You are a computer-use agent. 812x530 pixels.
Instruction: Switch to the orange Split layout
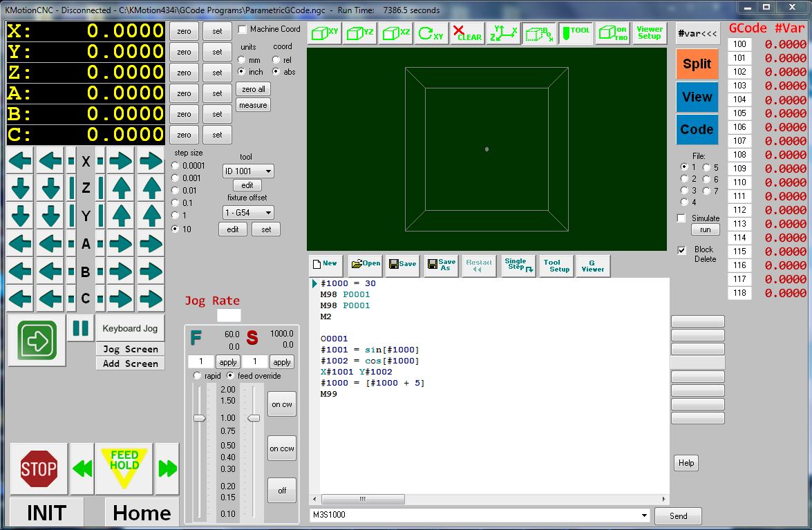point(697,64)
